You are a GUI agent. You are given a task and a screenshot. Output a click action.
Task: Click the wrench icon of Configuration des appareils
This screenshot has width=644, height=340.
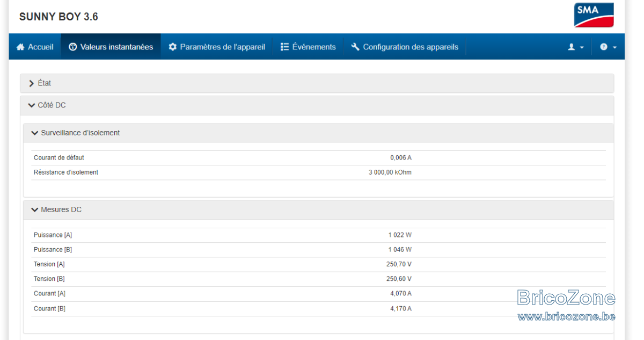coord(355,47)
